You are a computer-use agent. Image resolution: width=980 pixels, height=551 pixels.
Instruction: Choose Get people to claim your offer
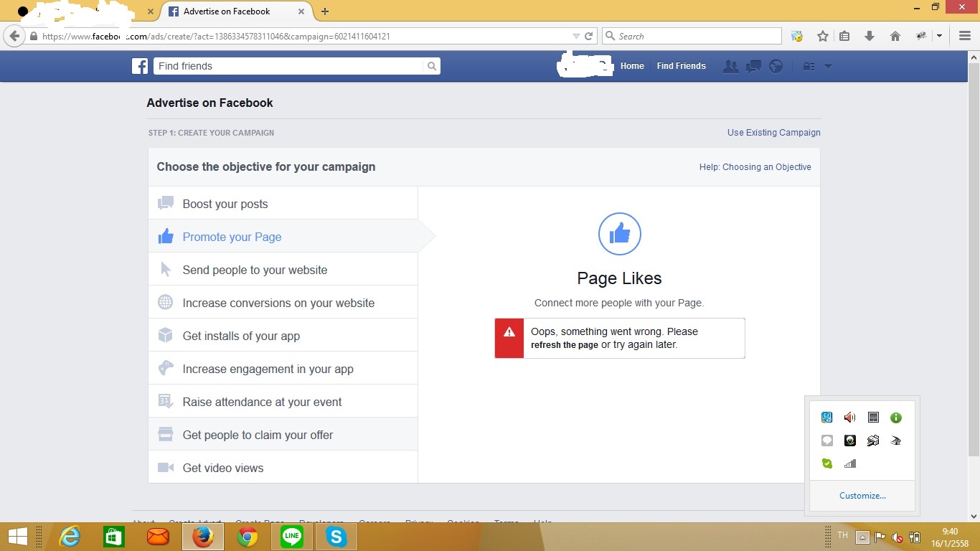tap(283, 435)
